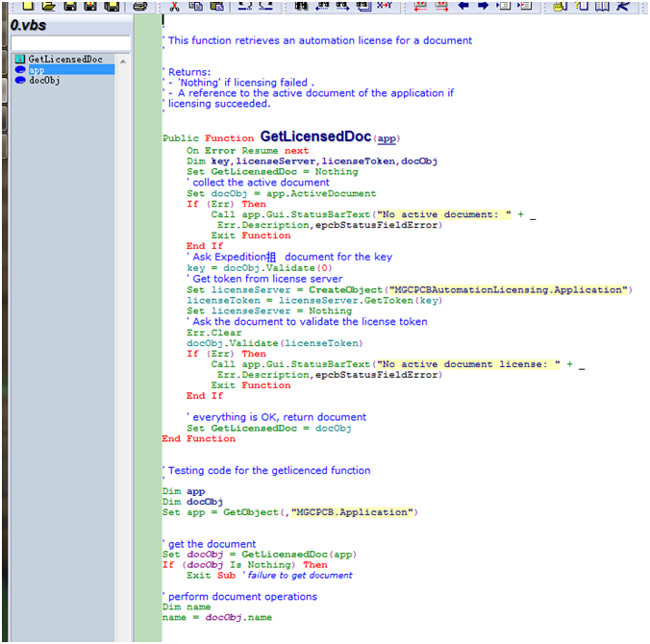This screenshot has height=644, width=650.
Task: Click the GetLicensedDoc function name heading
Action: [315, 136]
